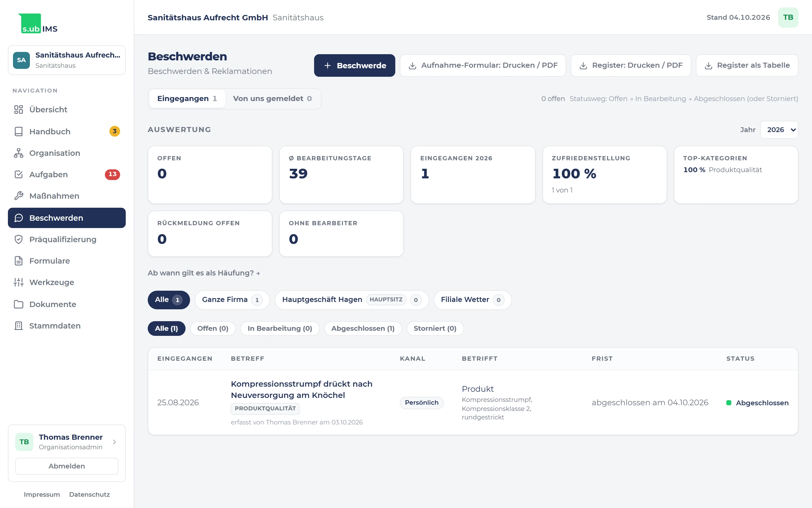Click the red 13 badge on Aufgaben

112,174
